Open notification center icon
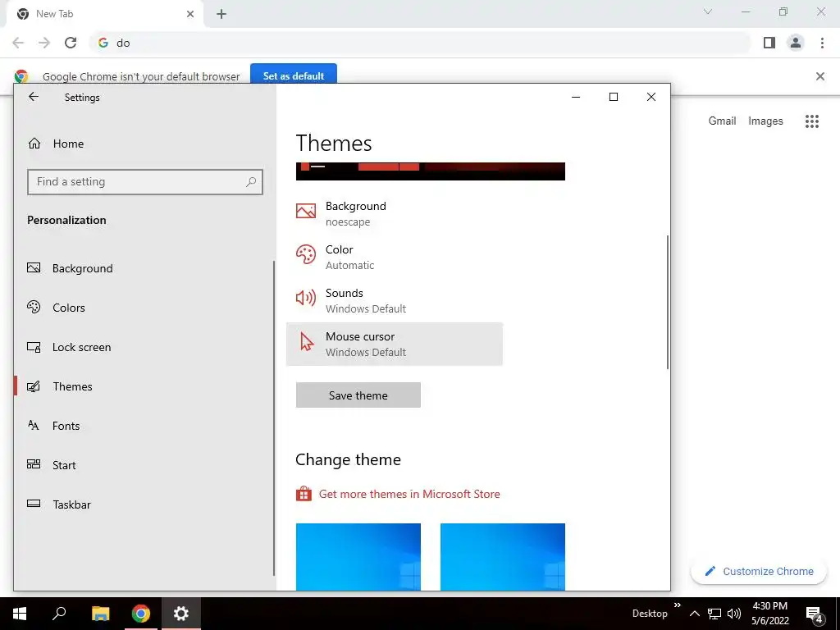840x630 pixels. 815,614
